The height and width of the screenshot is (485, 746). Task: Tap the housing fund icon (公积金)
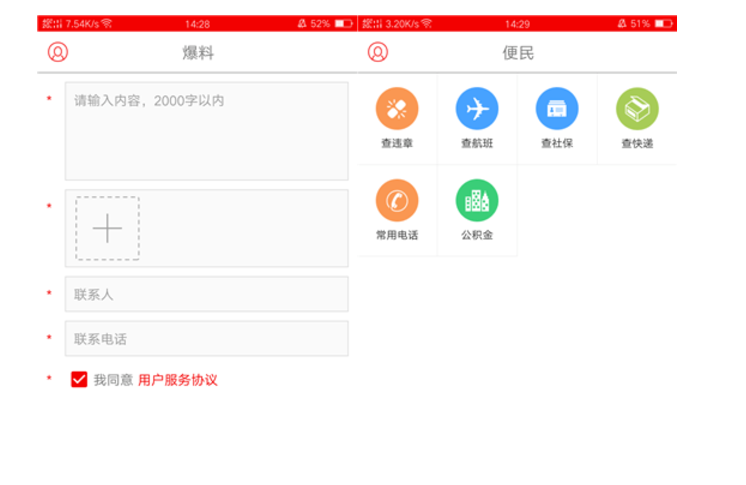477,201
